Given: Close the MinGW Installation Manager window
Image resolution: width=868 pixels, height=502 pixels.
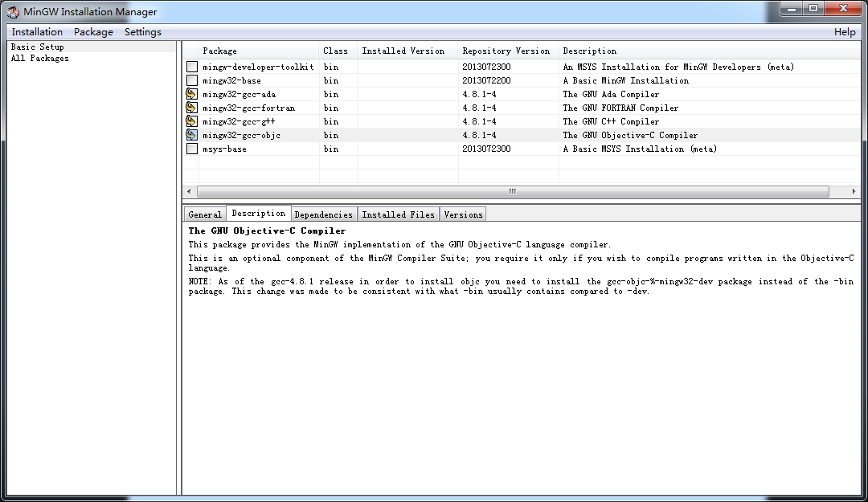Looking at the screenshot, I should click(x=844, y=9).
